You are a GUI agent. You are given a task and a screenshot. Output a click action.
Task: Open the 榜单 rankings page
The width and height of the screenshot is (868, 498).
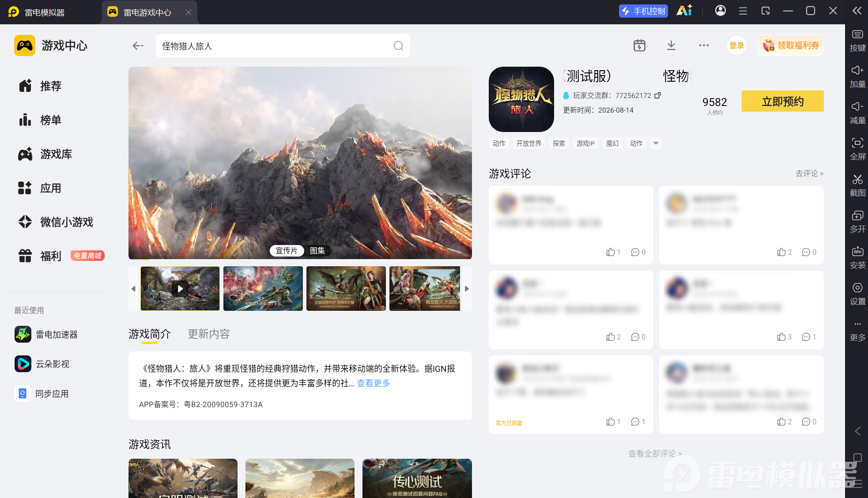point(40,120)
